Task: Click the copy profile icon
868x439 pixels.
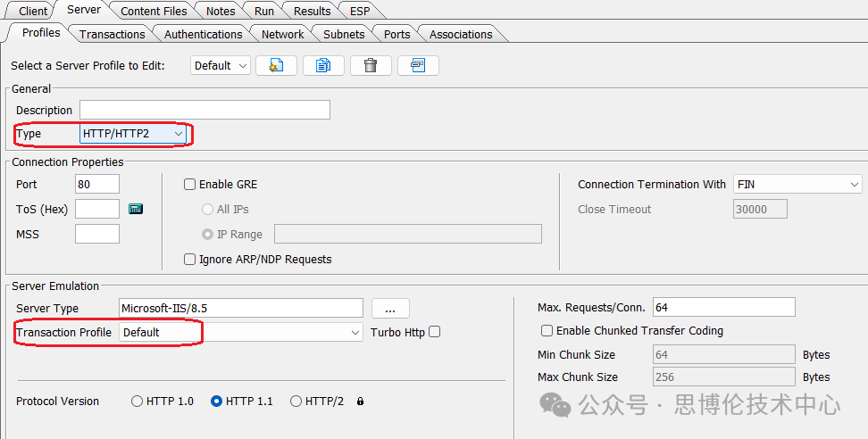Action: [323, 65]
